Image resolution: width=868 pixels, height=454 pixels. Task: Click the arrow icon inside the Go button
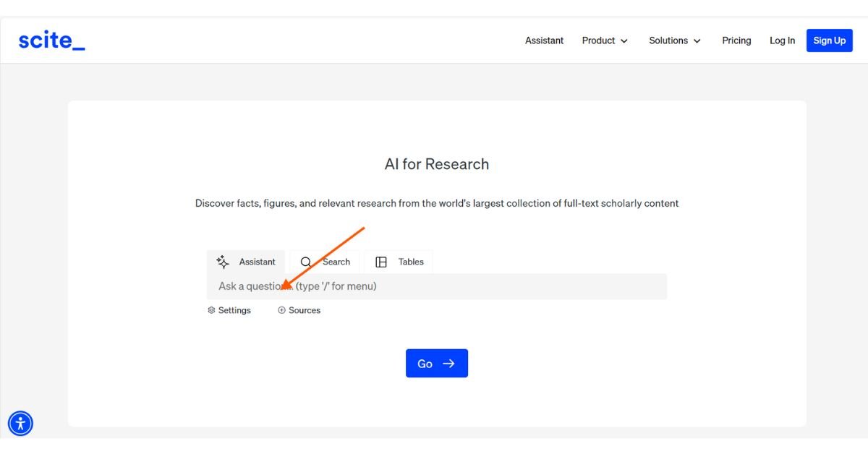[x=448, y=364]
